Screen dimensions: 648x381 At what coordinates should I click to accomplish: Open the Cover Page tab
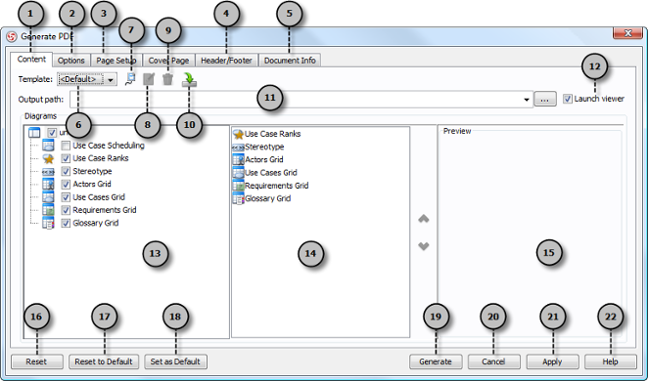click(x=169, y=60)
